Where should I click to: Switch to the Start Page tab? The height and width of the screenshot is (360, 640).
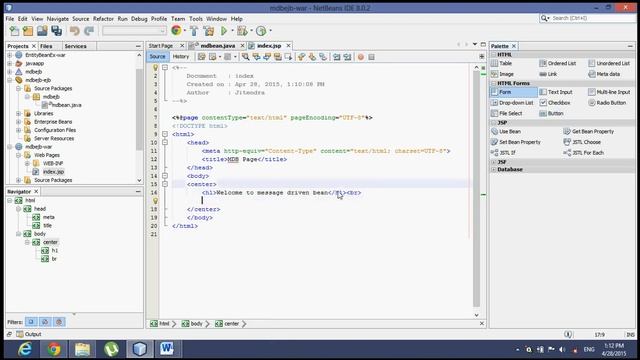coord(161,46)
